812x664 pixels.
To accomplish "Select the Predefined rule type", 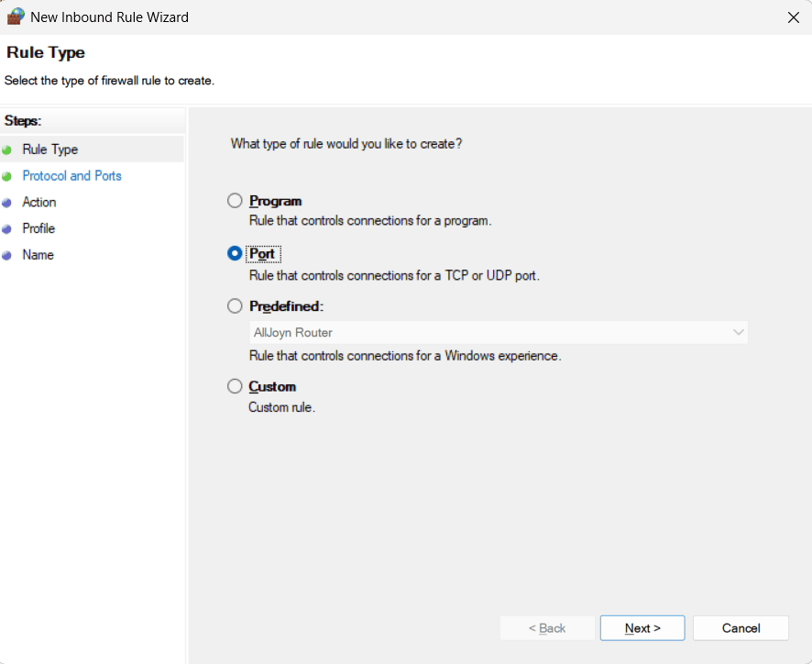I will pyautogui.click(x=235, y=305).
